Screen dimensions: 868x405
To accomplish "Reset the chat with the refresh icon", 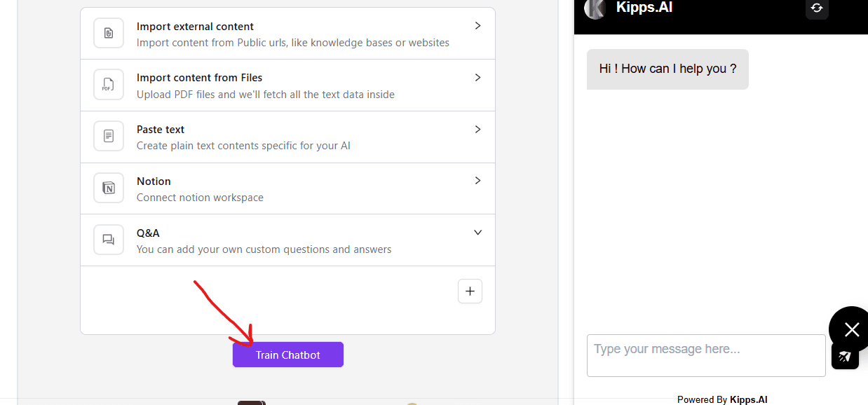I will pyautogui.click(x=817, y=8).
